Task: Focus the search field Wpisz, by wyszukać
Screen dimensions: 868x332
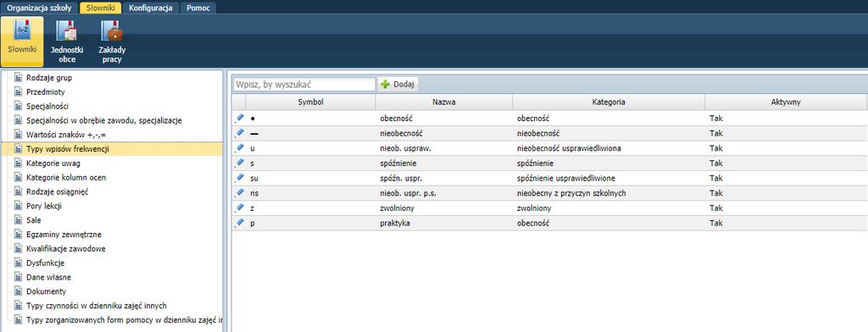Action: [304, 84]
